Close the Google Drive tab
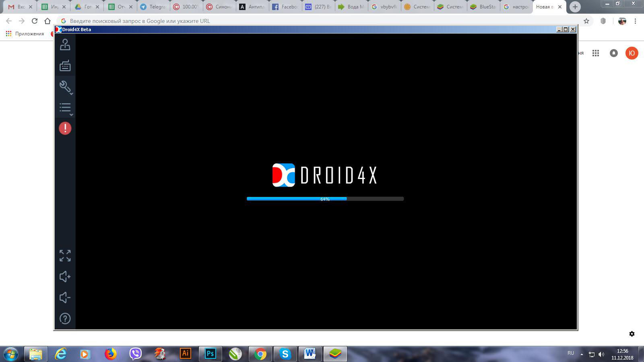The image size is (644, 362). [97, 7]
